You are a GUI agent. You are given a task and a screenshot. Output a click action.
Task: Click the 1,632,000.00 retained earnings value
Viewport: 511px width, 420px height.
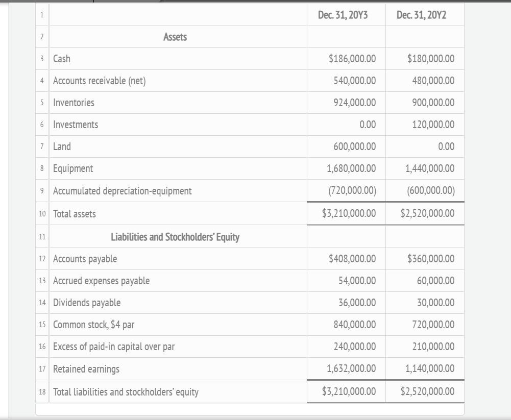point(351,368)
